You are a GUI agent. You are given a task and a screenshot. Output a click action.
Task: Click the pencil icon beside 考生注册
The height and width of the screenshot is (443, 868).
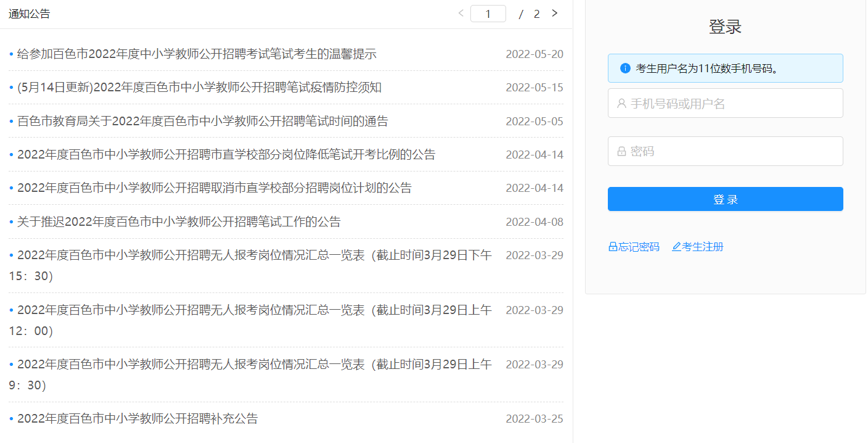676,247
